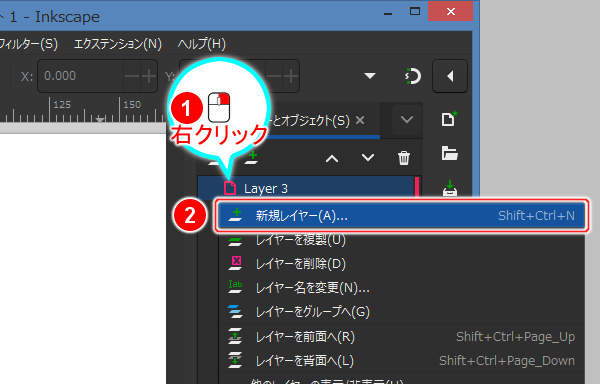Move layer down with the down arrow
The width and height of the screenshot is (600, 384).
pyautogui.click(x=368, y=158)
